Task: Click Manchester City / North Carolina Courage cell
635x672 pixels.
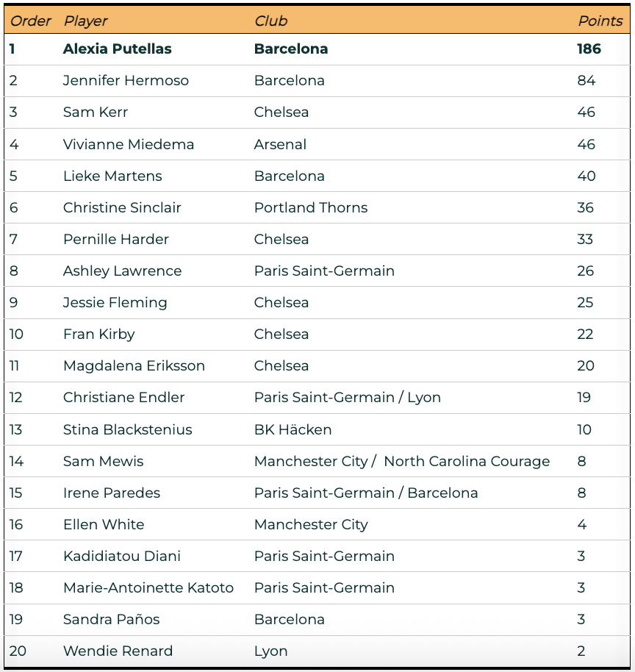Action: (402, 462)
